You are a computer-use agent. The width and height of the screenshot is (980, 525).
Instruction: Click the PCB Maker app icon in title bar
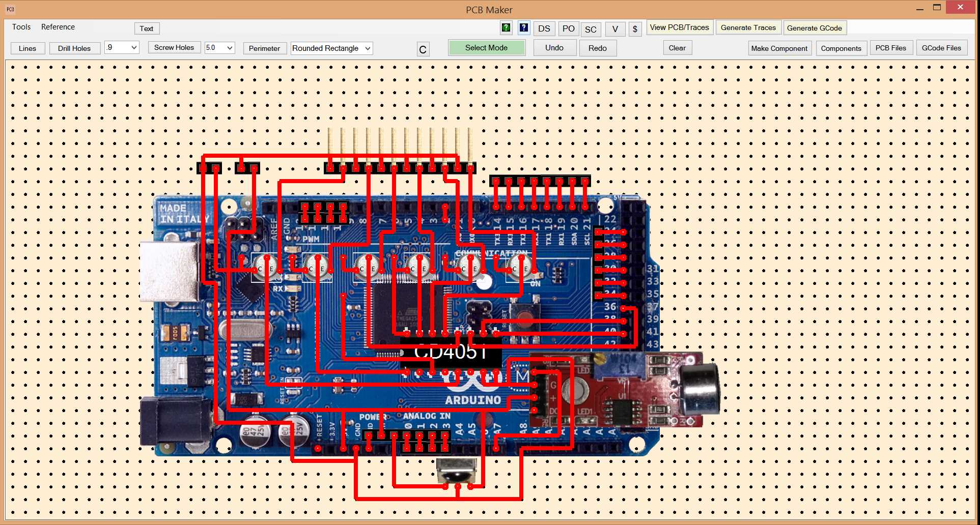(x=10, y=9)
